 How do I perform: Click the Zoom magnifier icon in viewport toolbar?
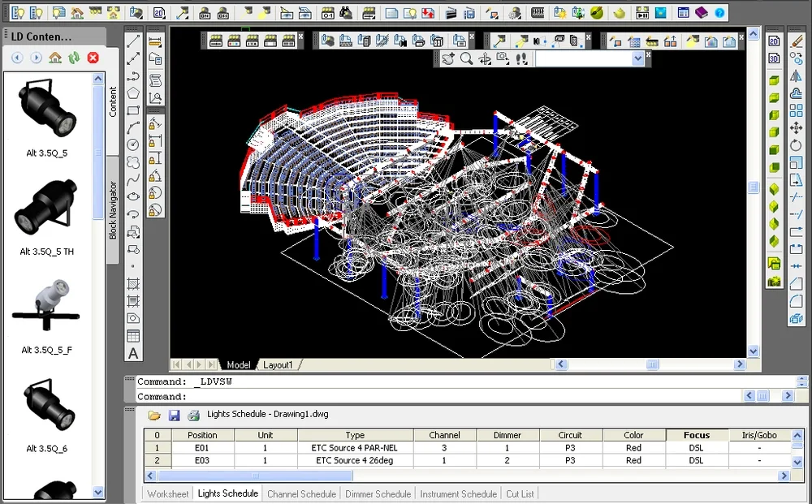click(x=466, y=59)
